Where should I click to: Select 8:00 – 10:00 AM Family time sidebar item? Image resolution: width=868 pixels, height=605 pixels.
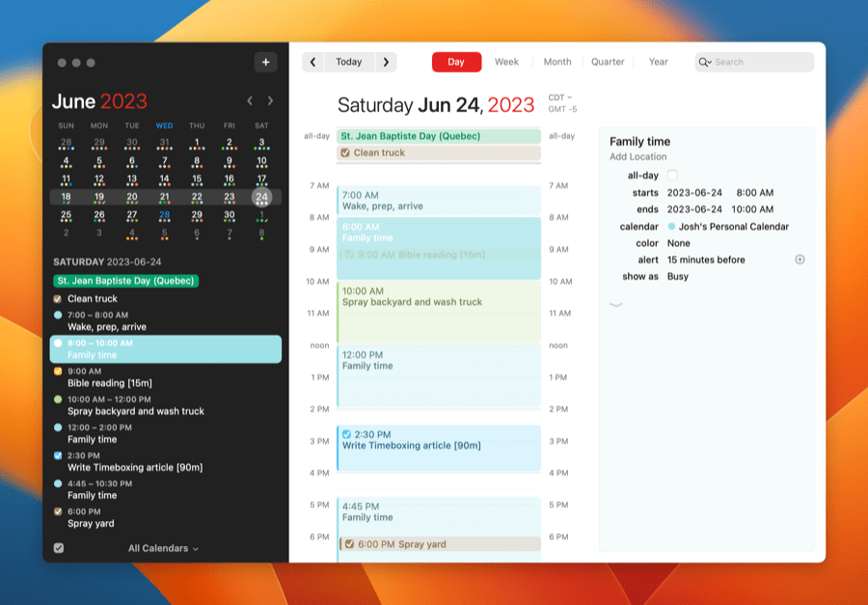point(166,349)
